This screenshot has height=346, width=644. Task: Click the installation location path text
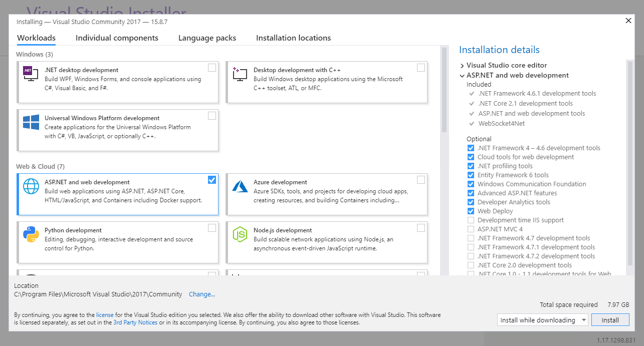pyautogui.click(x=98, y=294)
